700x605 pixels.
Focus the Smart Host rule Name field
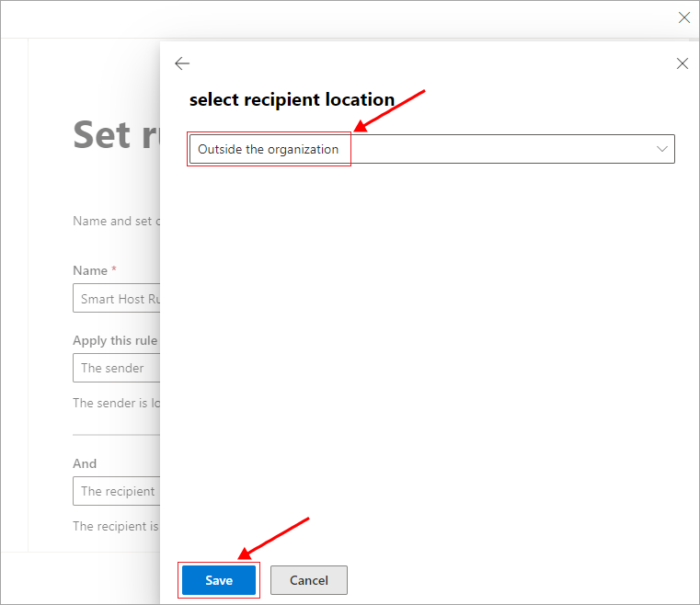tap(116, 299)
